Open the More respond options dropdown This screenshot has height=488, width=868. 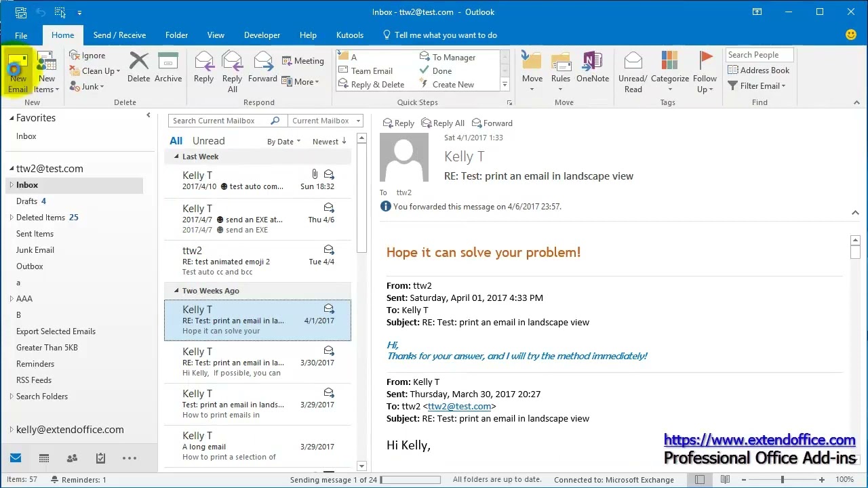point(300,82)
